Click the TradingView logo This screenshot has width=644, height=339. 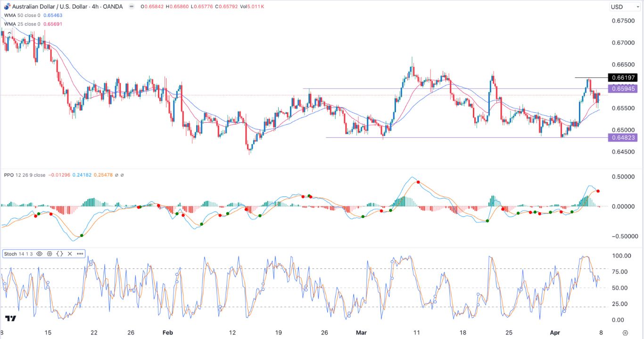click(10, 319)
